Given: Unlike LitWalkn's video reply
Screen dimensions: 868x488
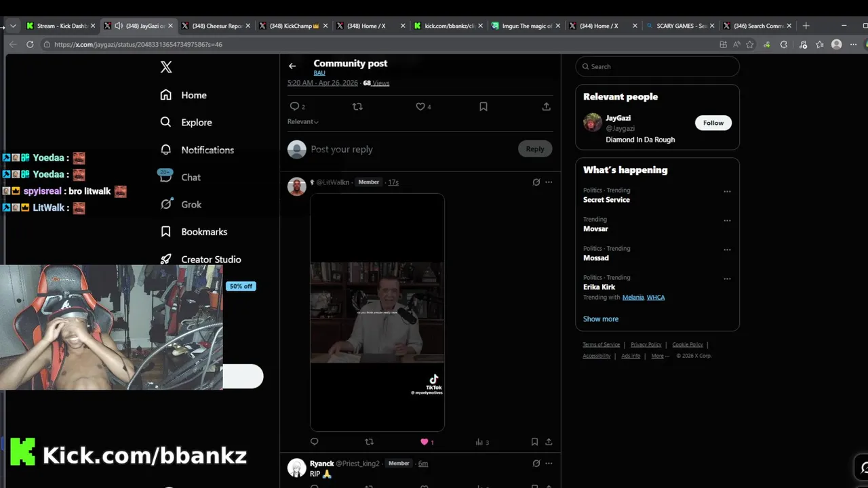Looking at the screenshot, I should tap(425, 441).
